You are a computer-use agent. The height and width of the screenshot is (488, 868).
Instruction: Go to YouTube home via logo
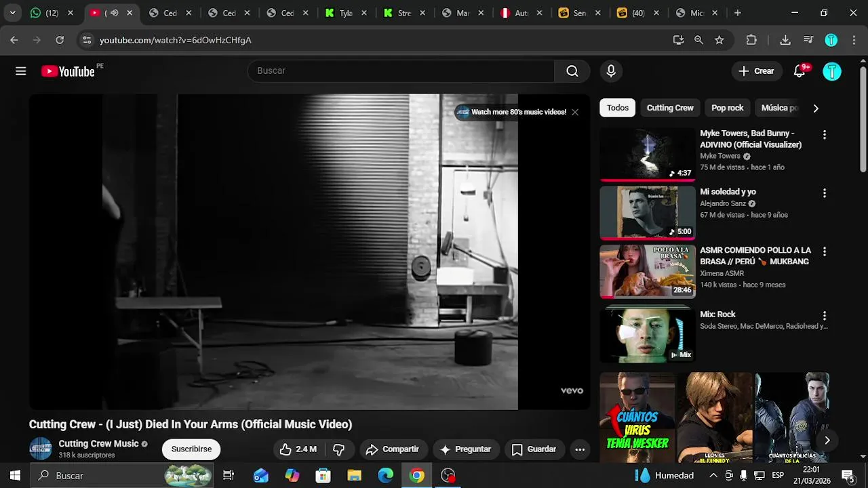(x=68, y=71)
